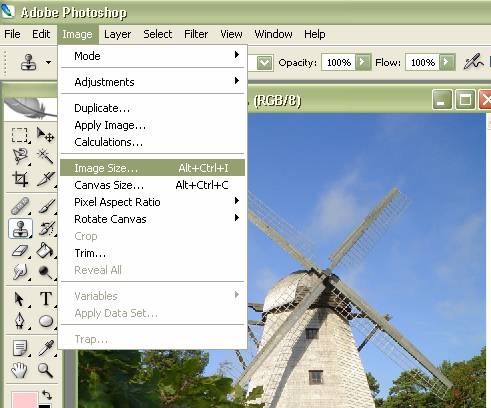Select the Crop tool
This screenshot has height=408, width=491.
[x=20, y=179]
